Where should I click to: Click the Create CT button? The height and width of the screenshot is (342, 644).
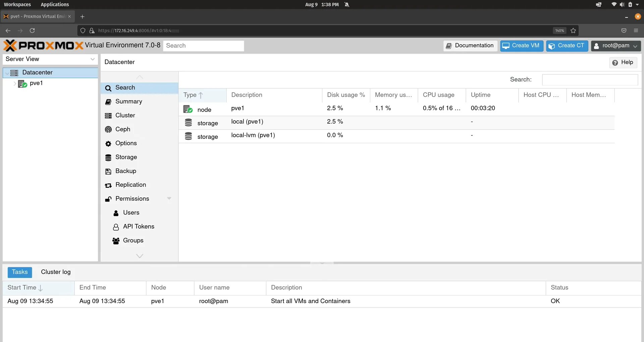(567, 46)
